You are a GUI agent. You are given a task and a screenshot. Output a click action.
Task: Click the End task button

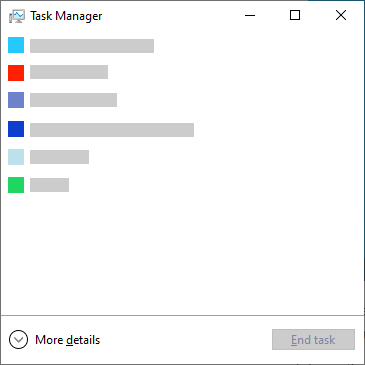click(313, 340)
